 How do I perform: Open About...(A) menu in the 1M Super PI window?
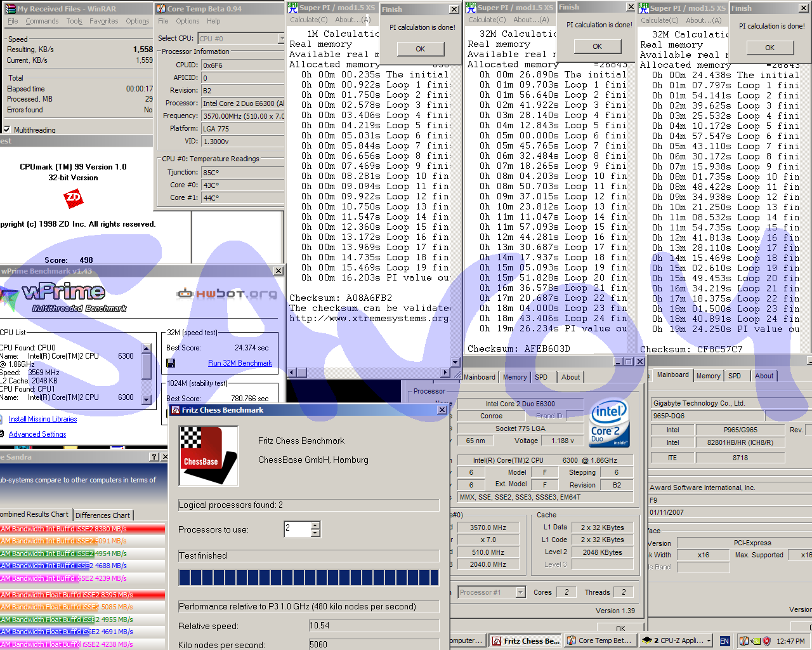point(353,20)
